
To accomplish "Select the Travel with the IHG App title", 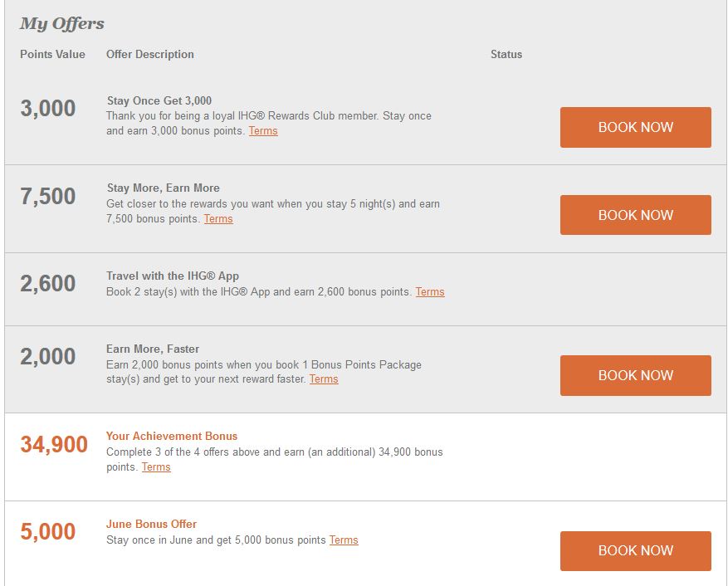I will coord(173,276).
